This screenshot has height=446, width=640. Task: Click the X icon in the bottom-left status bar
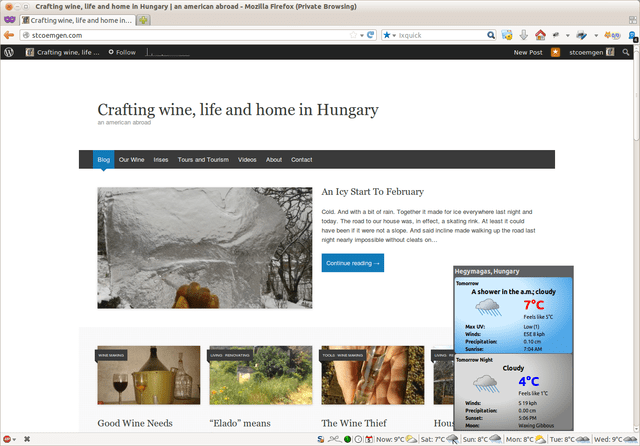(27, 439)
